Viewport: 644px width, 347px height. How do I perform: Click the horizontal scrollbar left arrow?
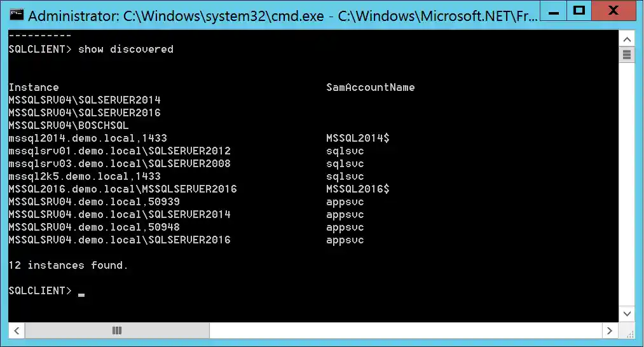(17, 330)
